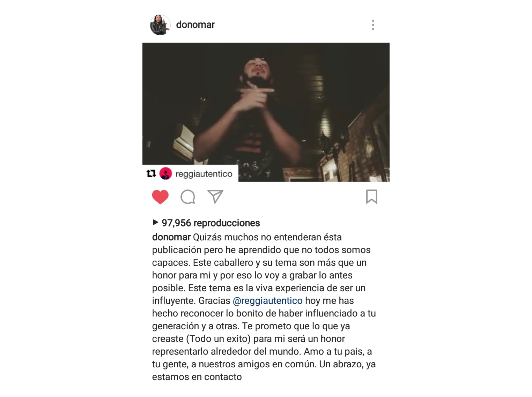This screenshot has width=532, height=397.
Task: Open the @reggiautentico mention in the caption
Action: click(x=268, y=301)
